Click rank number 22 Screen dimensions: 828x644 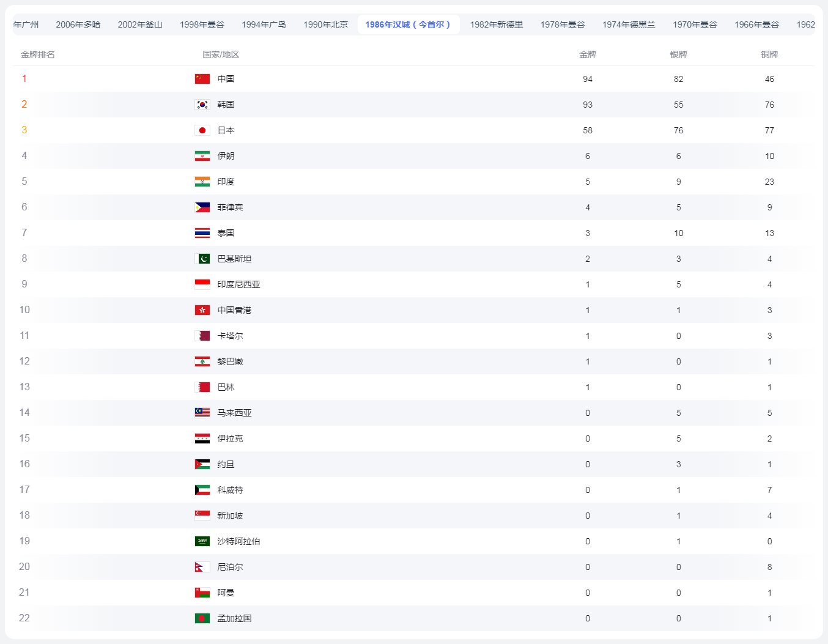click(24, 618)
